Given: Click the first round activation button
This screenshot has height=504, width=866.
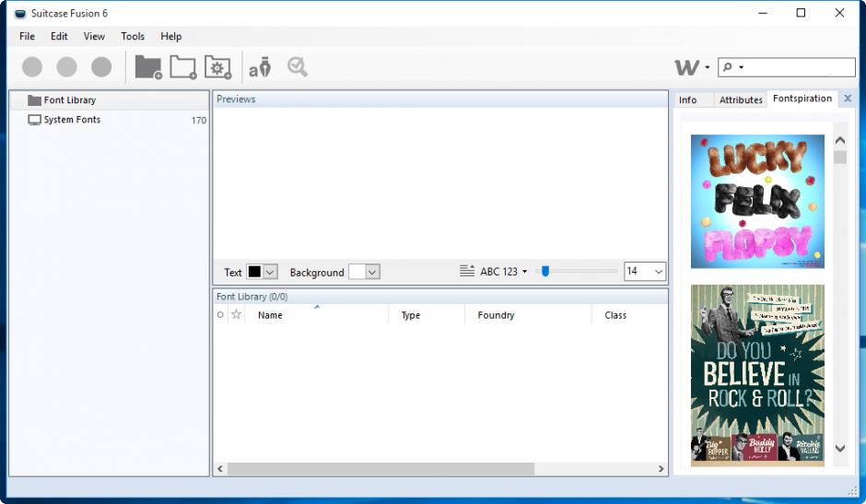Looking at the screenshot, I should coord(32,67).
